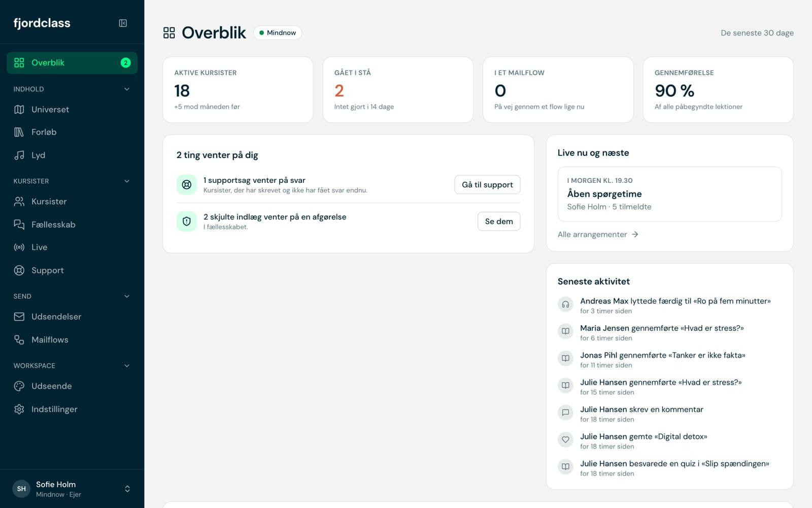The image size is (812, 508).
Task: Click the Mailflows workflow icon
Action: click(19, 340)
